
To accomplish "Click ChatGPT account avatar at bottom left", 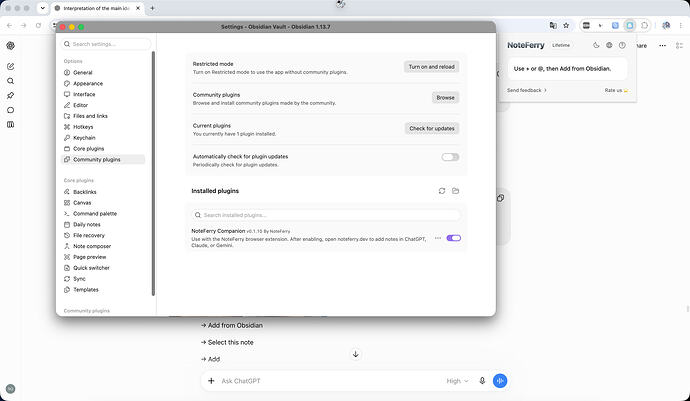I will click(x=11, y=389).
